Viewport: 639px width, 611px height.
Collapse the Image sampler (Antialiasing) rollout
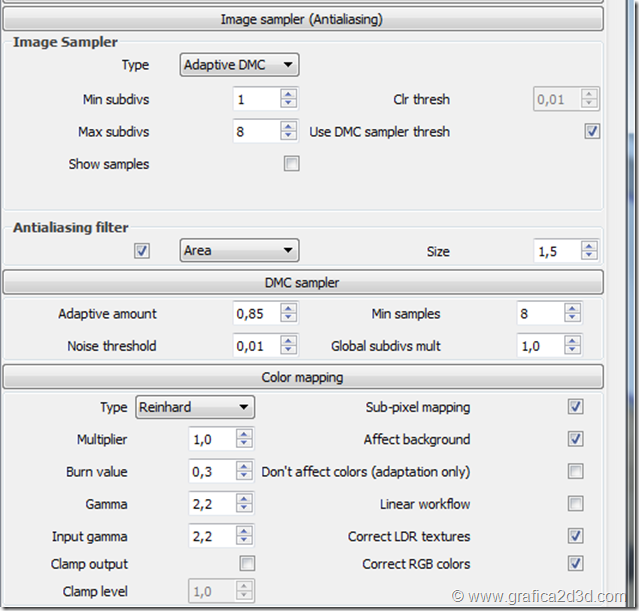click(302, 18)
